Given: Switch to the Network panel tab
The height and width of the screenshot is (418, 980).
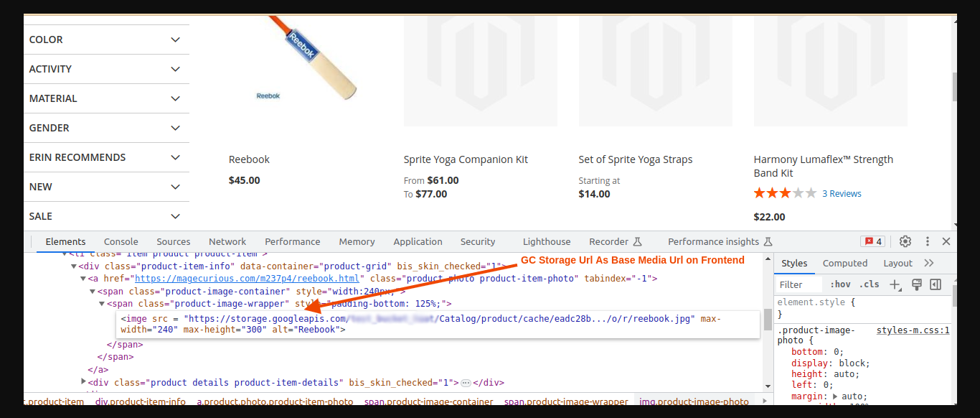Looking at the screenshot, I should 227,241.
